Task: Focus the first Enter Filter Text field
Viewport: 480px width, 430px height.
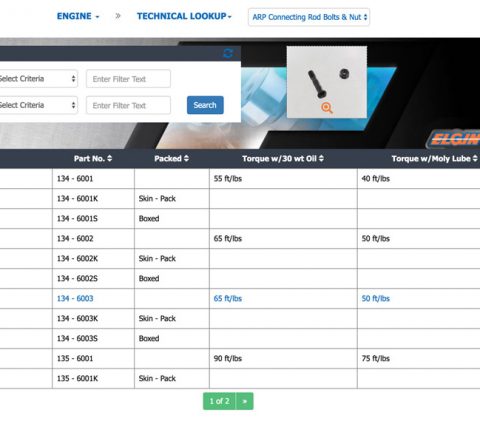Action: pos(128,79)
